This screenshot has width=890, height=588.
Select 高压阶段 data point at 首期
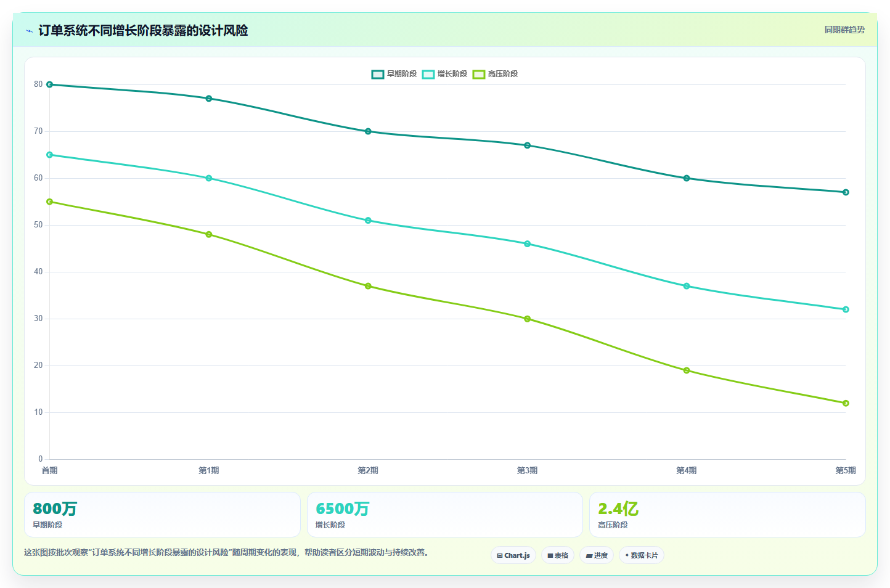pos(50,202)
